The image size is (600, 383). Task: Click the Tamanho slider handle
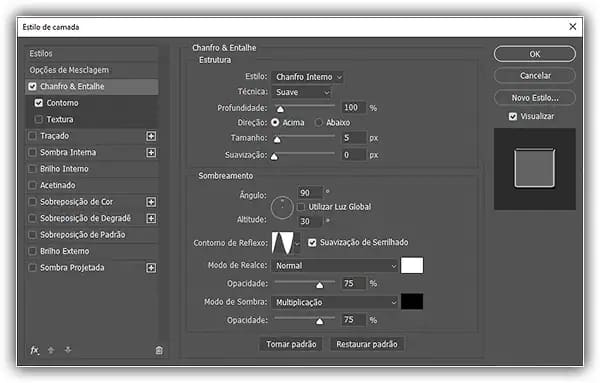coord(277,139)
